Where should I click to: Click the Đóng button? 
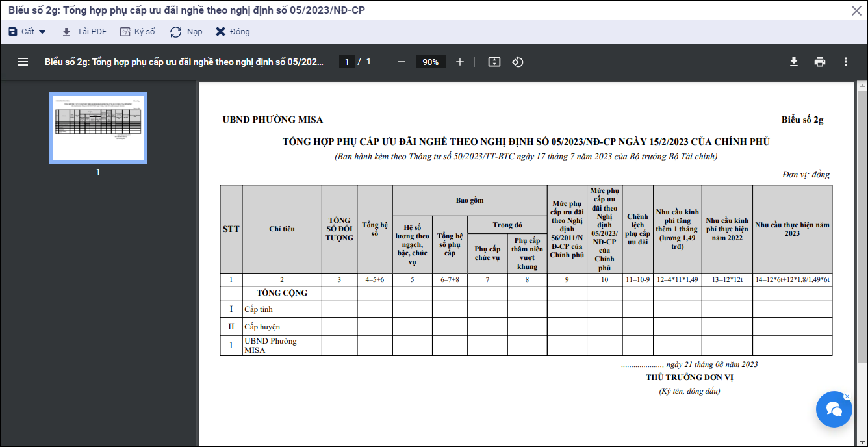pyautogui.click(x=233, y=32)
